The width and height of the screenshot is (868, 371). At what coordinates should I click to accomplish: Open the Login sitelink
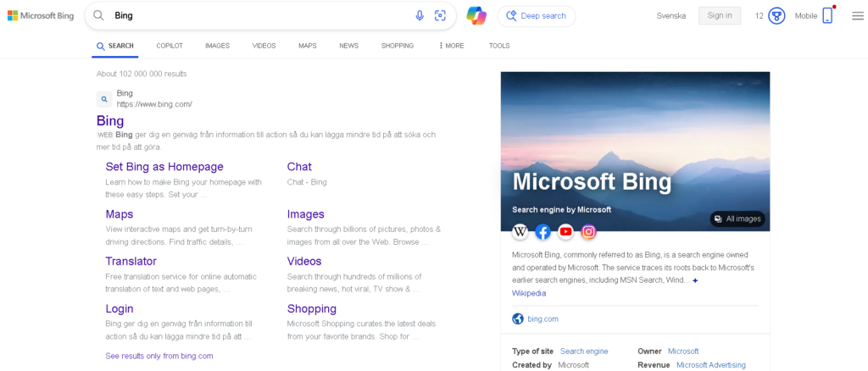120,308
